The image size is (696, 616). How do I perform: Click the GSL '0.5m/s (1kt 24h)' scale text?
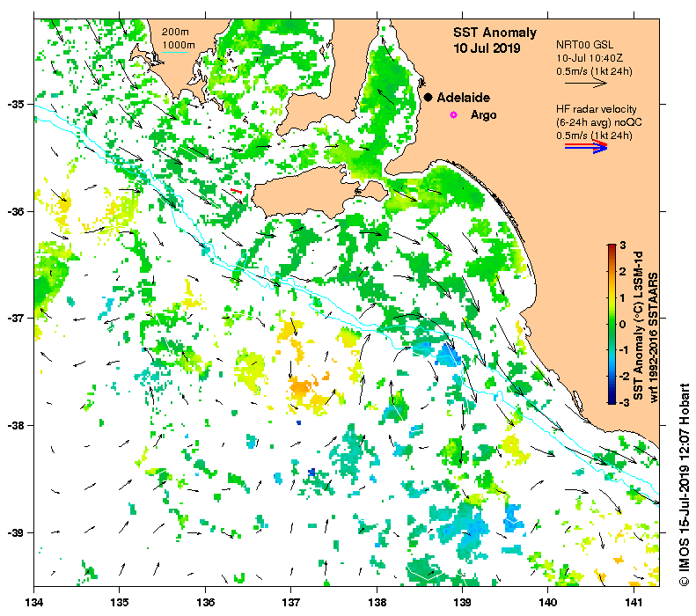(594, 71)
